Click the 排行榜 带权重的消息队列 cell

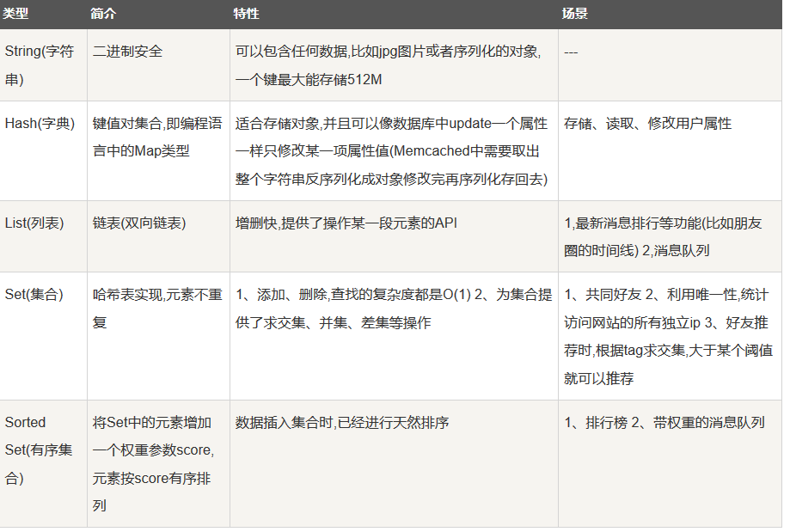(x=671, y=463)
